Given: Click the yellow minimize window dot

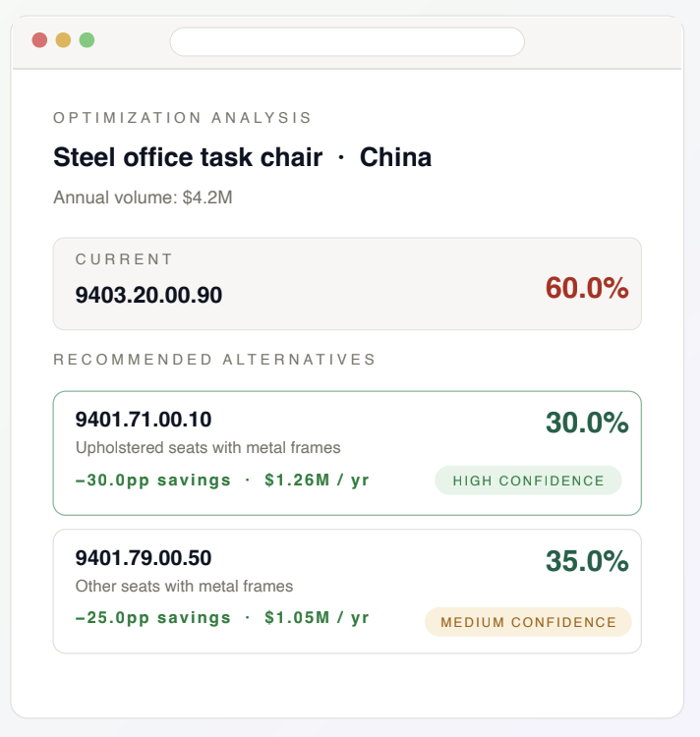Looking at the screenshot, I should [x=63, y=40].
